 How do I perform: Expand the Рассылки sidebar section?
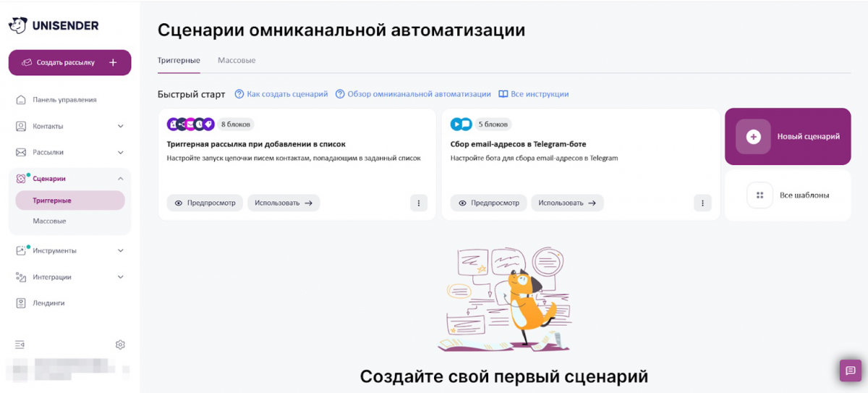point(120,152)
